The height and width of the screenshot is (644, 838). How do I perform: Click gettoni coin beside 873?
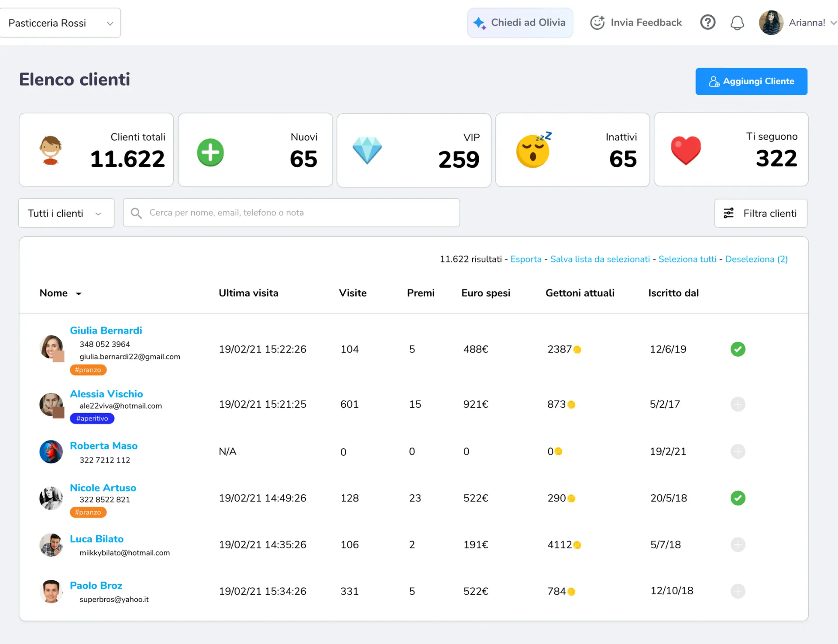click(571, 404)
